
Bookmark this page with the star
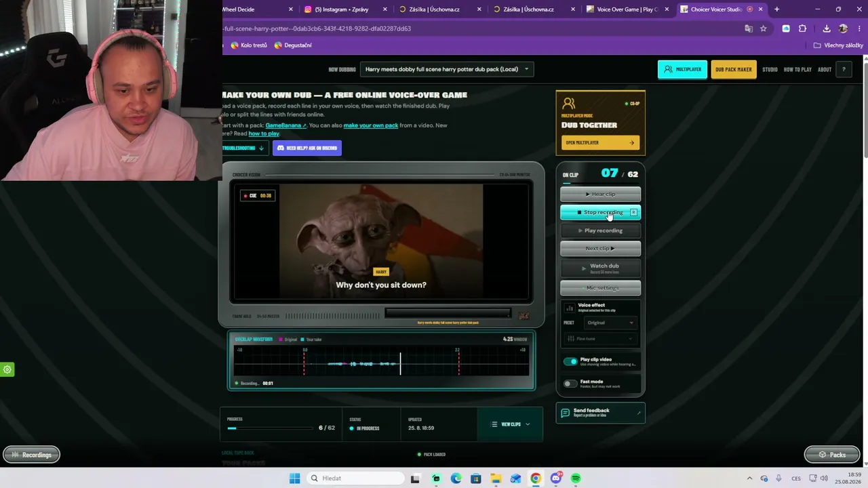tap(764, 28)
